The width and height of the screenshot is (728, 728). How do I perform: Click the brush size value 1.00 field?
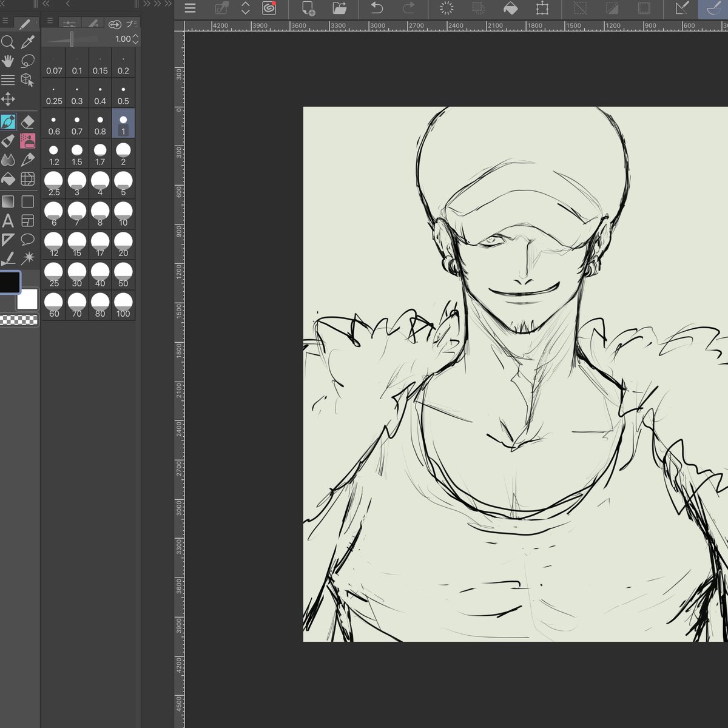click(x=123, y=39)
